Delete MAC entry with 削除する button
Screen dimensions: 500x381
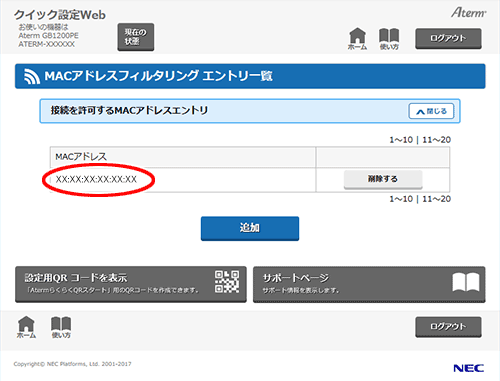383,179
